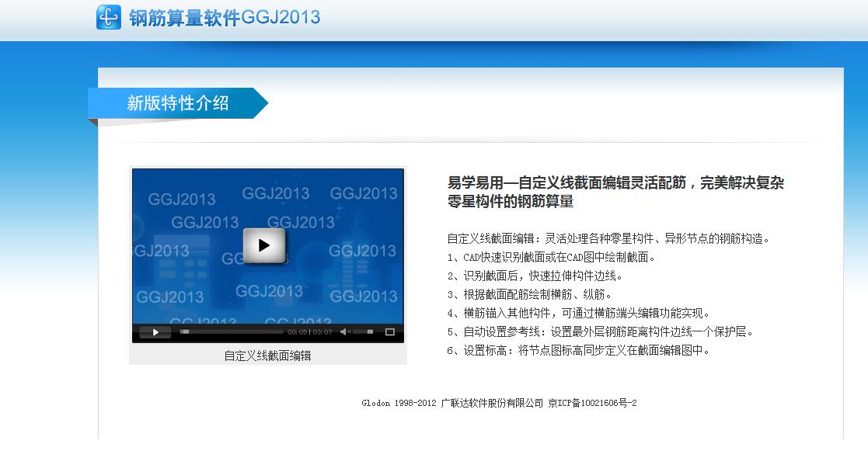Click the intro line 自定义线截面编辑：灵活处理
The width and height of the screenshot is (868, 451).
click(x=608, y=239)
